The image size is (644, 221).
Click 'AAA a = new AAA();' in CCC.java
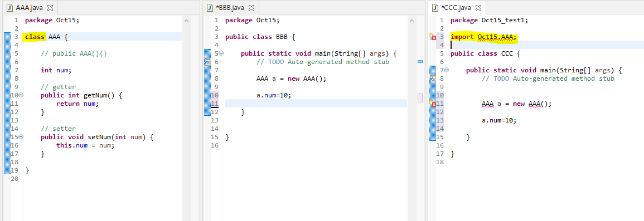tap(517, 104)
